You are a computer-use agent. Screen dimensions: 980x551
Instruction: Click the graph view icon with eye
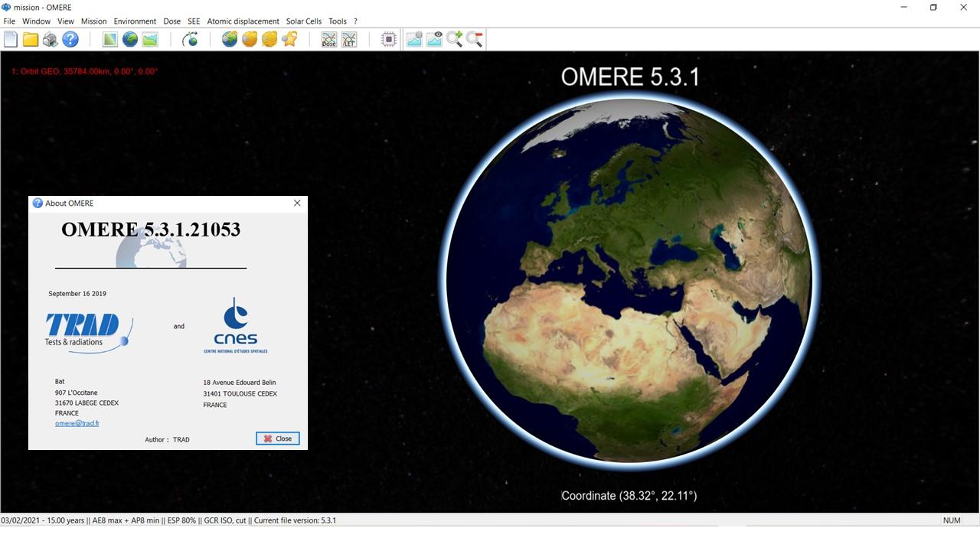[434, 39]
